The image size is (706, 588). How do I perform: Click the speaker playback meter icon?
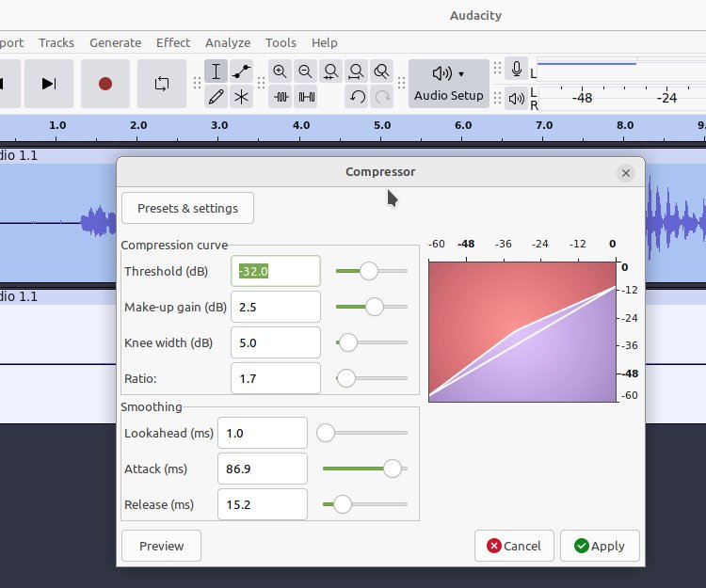[x=517, y=98]
